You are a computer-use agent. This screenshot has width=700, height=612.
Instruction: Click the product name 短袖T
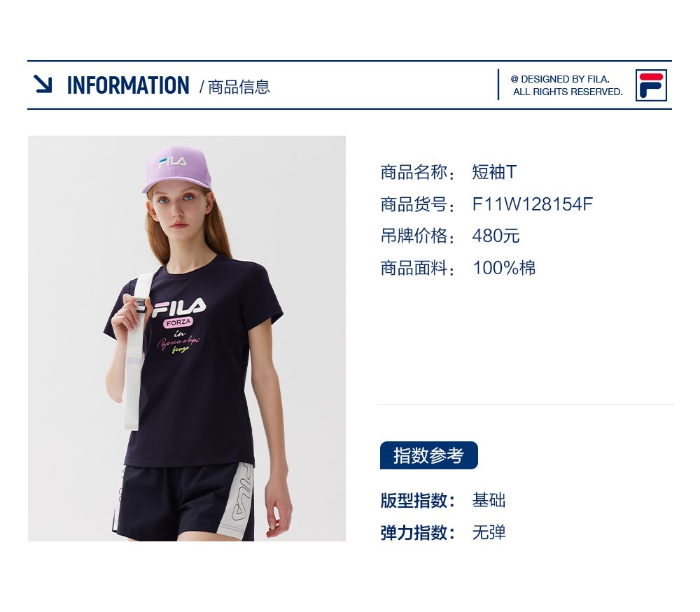tap(495, 172)
